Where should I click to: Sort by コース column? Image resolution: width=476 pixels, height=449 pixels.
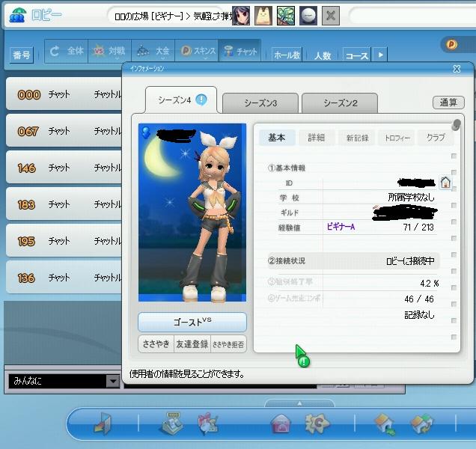click(x=357, y=55)
